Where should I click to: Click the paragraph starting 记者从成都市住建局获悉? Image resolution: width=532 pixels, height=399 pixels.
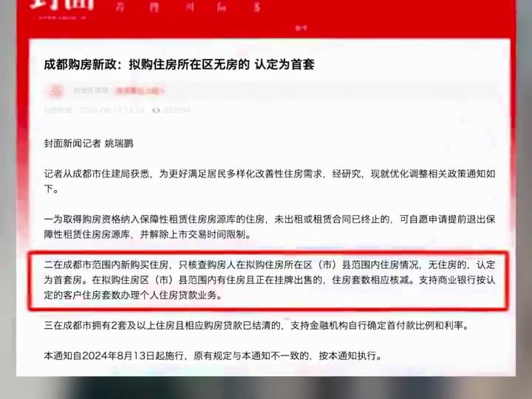point(270,181)
